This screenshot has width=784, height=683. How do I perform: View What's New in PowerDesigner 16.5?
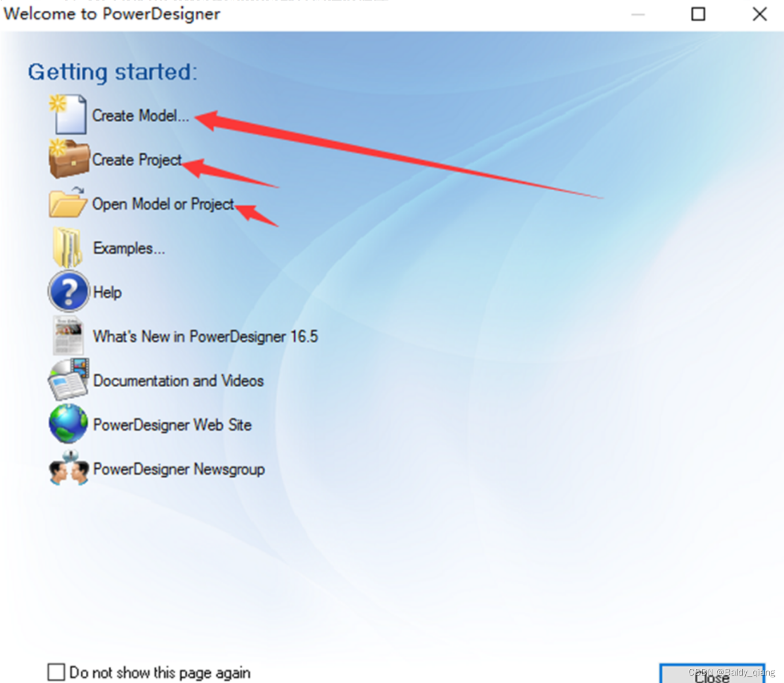click(x=206, y=336)
